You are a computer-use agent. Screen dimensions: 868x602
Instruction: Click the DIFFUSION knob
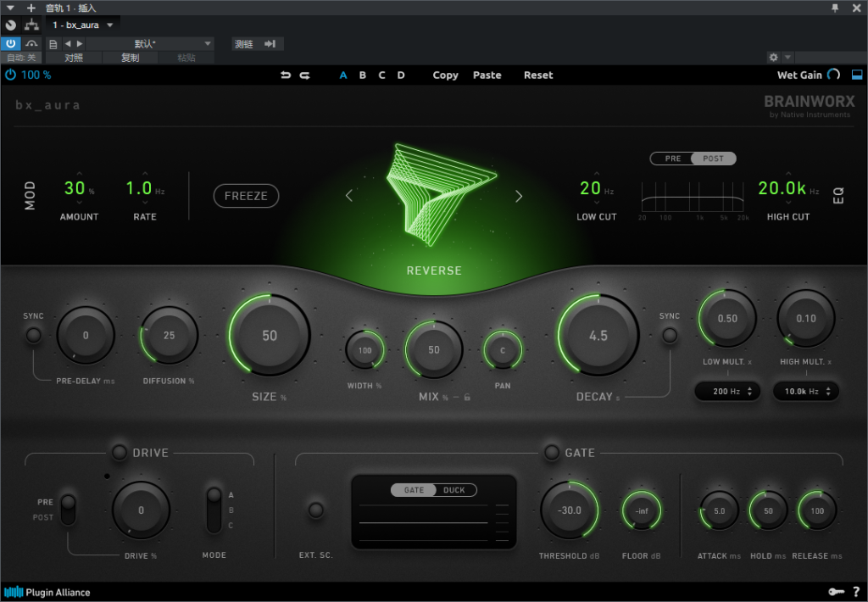point(170,335)
